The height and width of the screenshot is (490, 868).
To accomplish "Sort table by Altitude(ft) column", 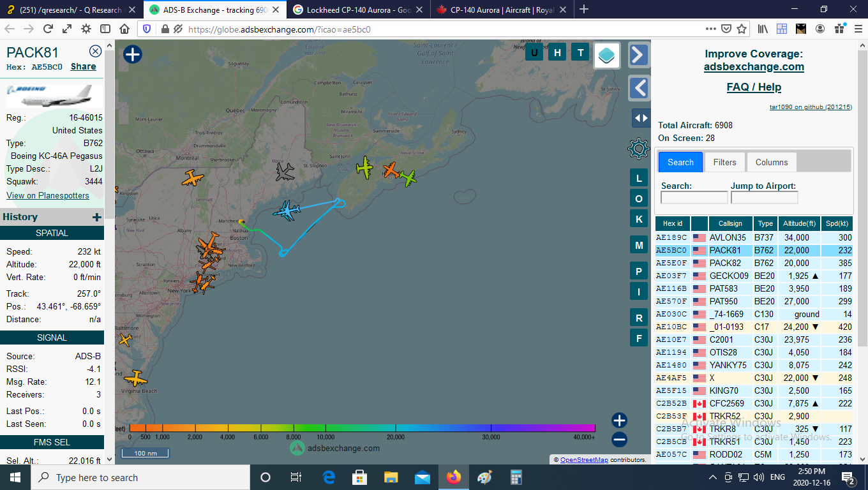I will 799,223.
